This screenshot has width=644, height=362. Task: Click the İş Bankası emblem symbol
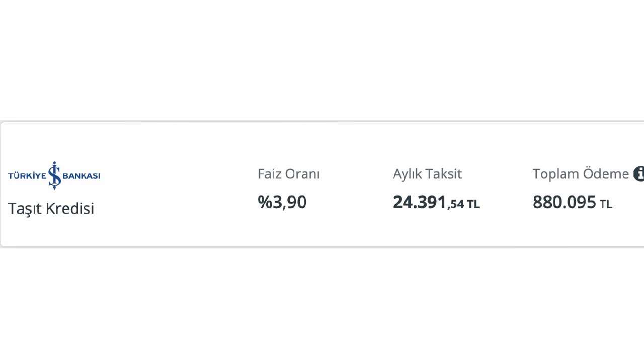(x=54, y=175)
